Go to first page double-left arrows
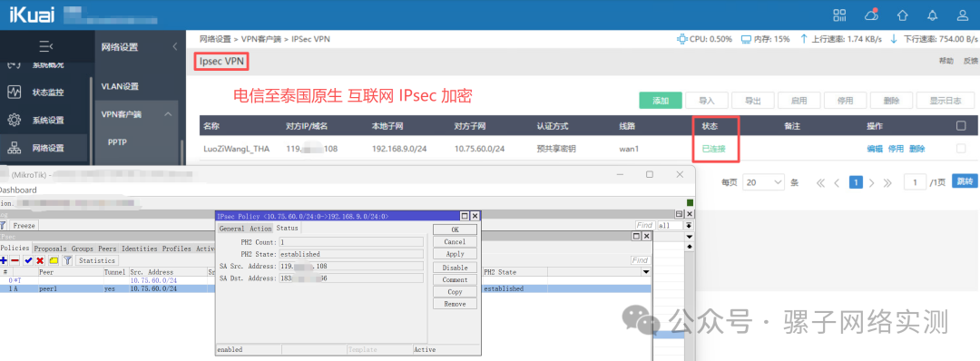Screen dimensions: 980x361 [821, 182]
